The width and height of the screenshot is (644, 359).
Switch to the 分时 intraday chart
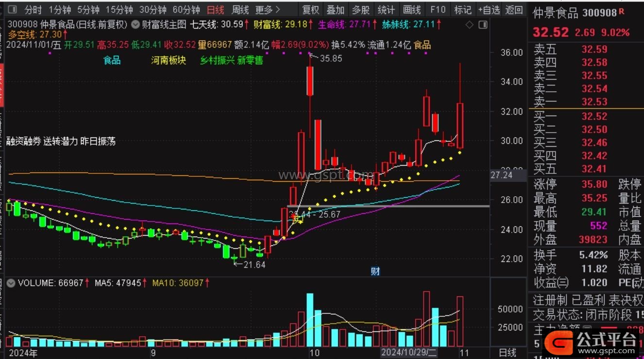[33, 10]
